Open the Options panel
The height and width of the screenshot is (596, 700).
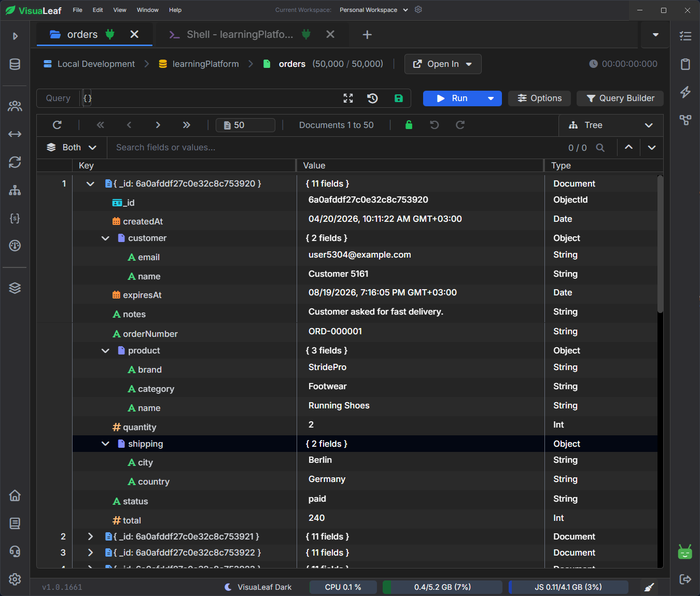(539, 98)
